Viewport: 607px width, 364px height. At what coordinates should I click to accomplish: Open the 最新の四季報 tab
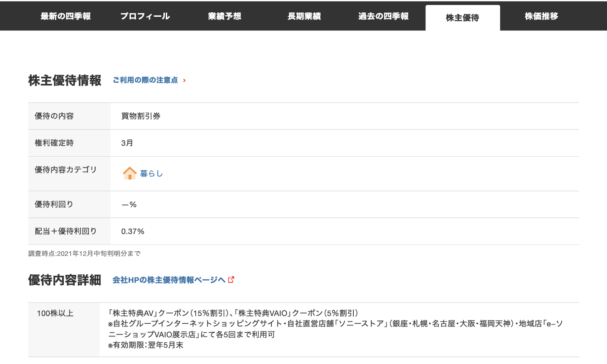pyautogui.click(x=66, y=16)
